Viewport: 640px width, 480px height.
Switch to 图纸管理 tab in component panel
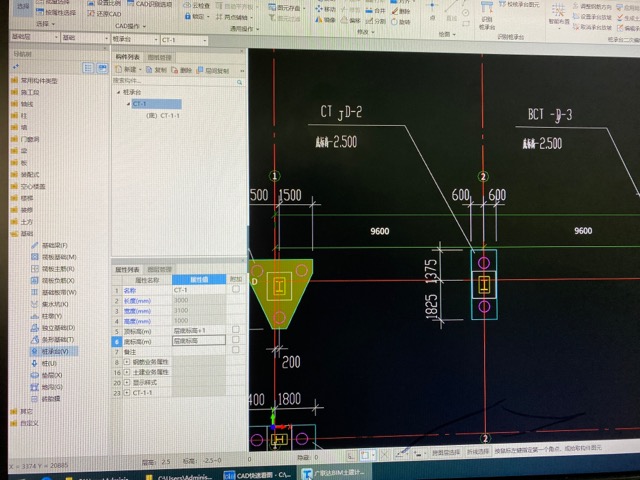point(160,58)
